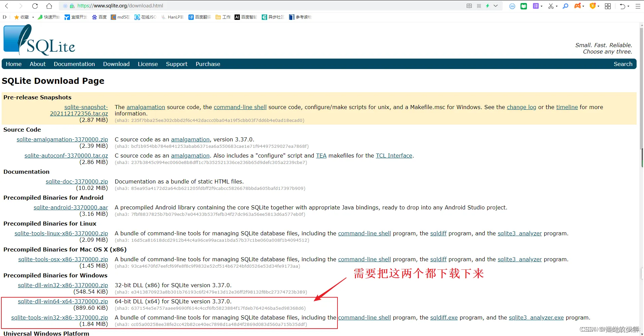Download sqlite-snapshot-202112172356.tar.gz
The width and height of the screenshot is (644, 336).
click(x=79, y=110)
